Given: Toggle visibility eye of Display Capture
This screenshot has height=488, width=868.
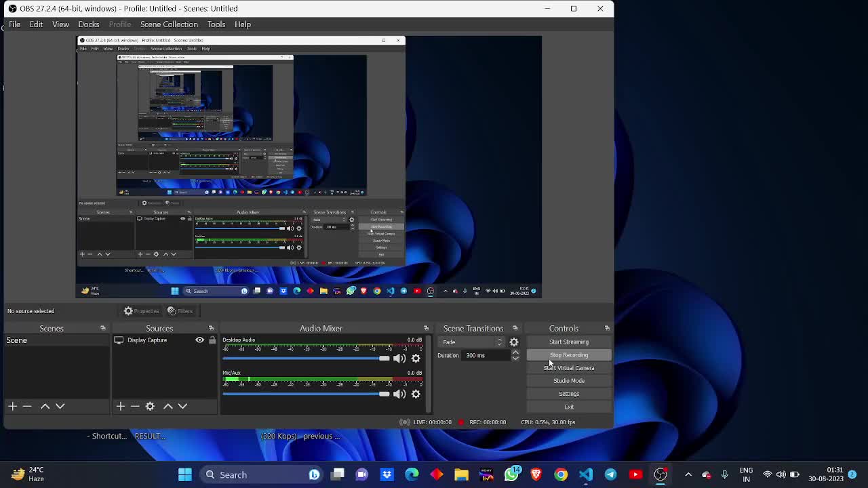Looking at the screenshot, I should click(x=199, y=340).
